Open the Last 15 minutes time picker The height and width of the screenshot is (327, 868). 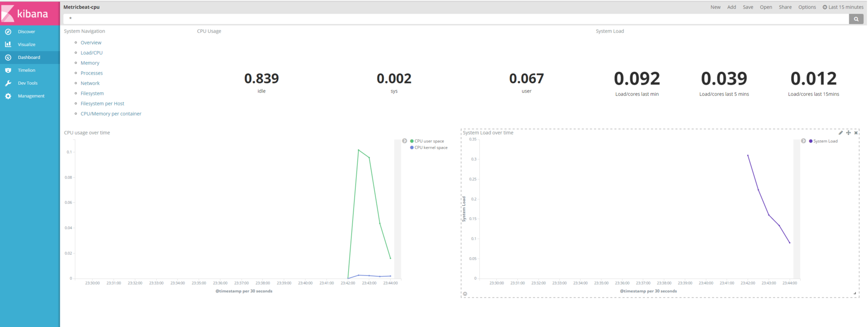[843, 7]
